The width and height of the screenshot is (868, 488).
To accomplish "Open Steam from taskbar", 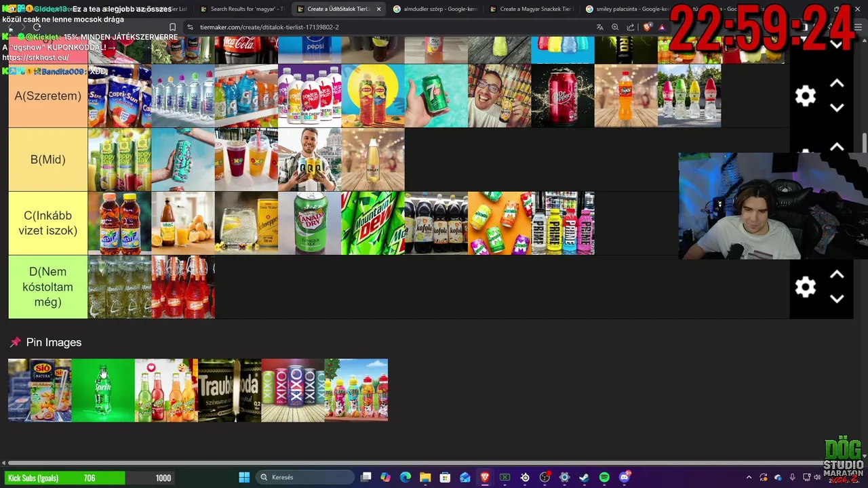I will click(585, 477).
